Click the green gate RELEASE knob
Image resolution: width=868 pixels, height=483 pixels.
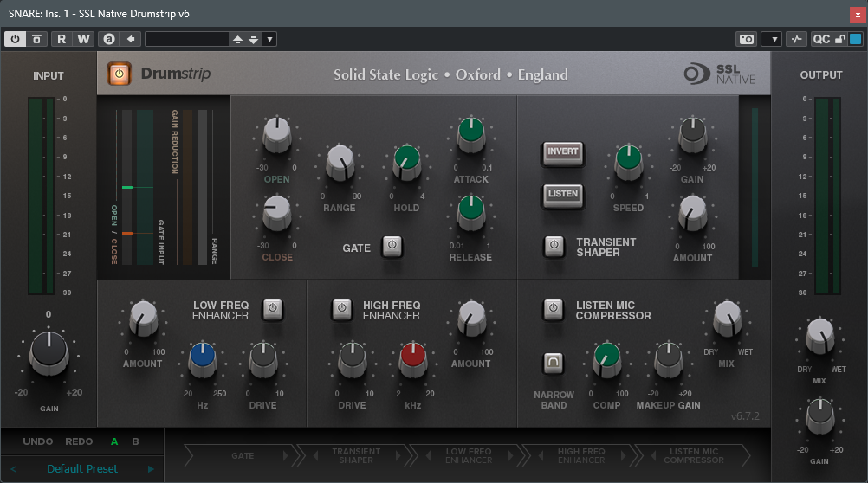[471, 212]
